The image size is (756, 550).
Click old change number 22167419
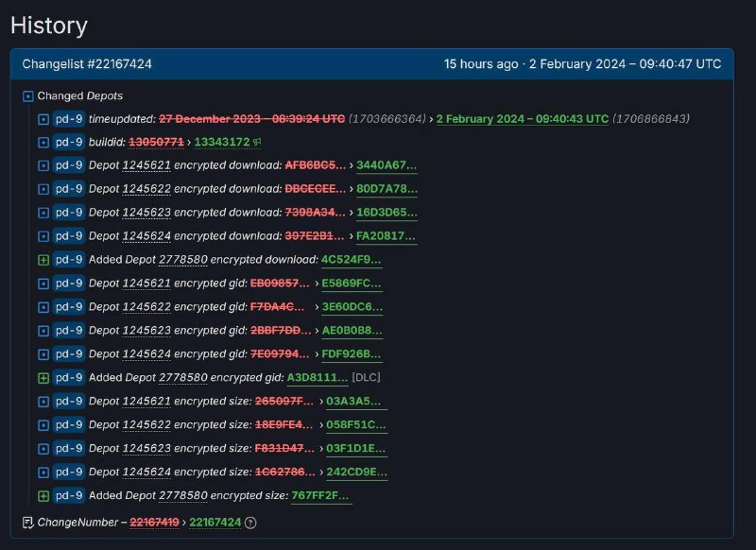click(x=154, y=523)
